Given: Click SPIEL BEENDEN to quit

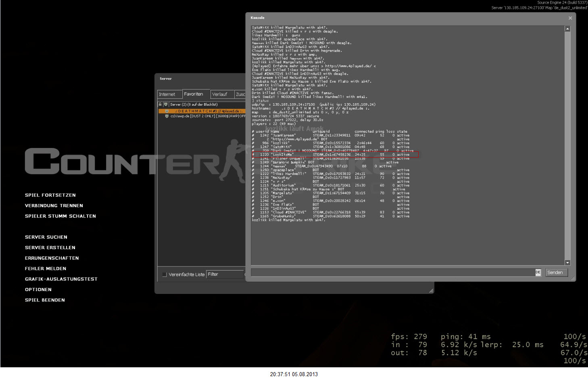Looking at the screenshot, I should click(45, 300).
